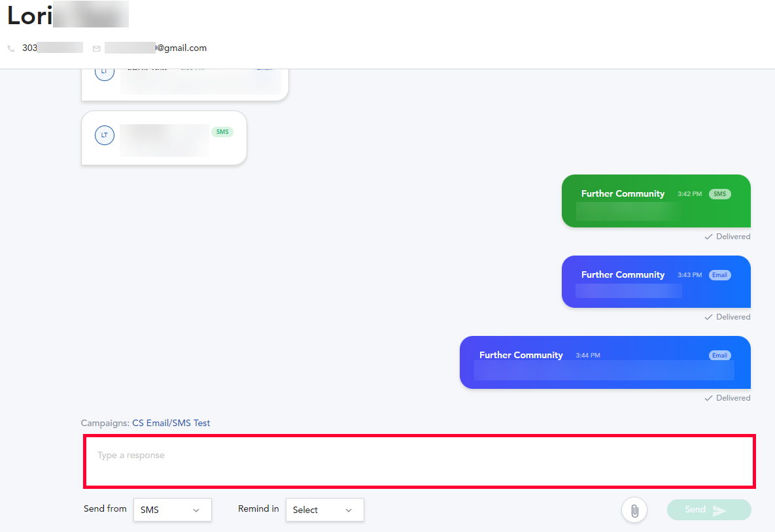Viewport: 775px width, 532px height.
Task: Click the envelope icon beside Gmail address
Action: (x=97, y=48)
